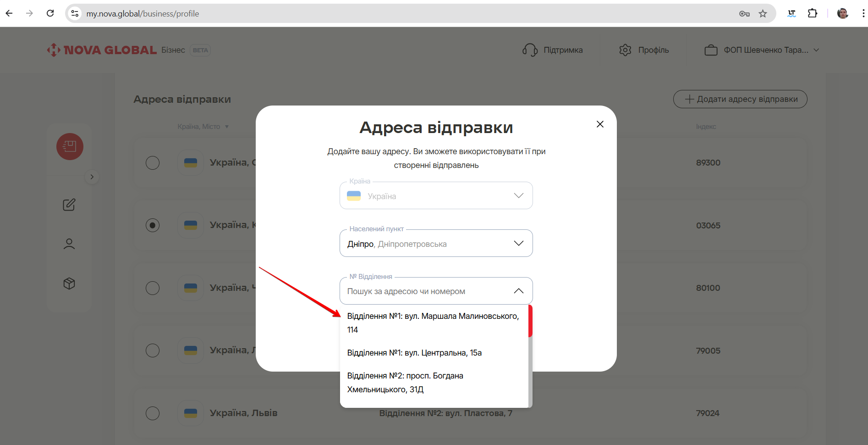
Task: Click the briefcase business account icon
Action: point(711,50)
